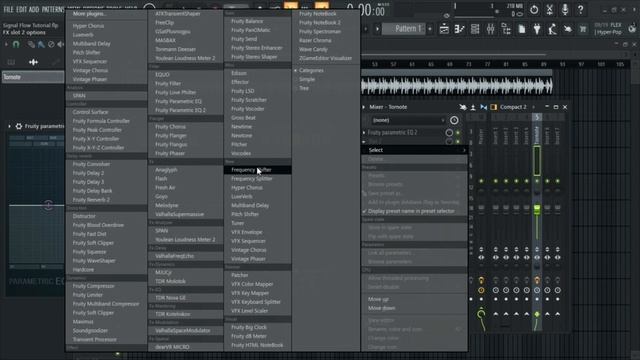Toggle Fruity parametric EQ 2 mix knob
This screenshot has height=360, width=640.
[x=449, y=133]
